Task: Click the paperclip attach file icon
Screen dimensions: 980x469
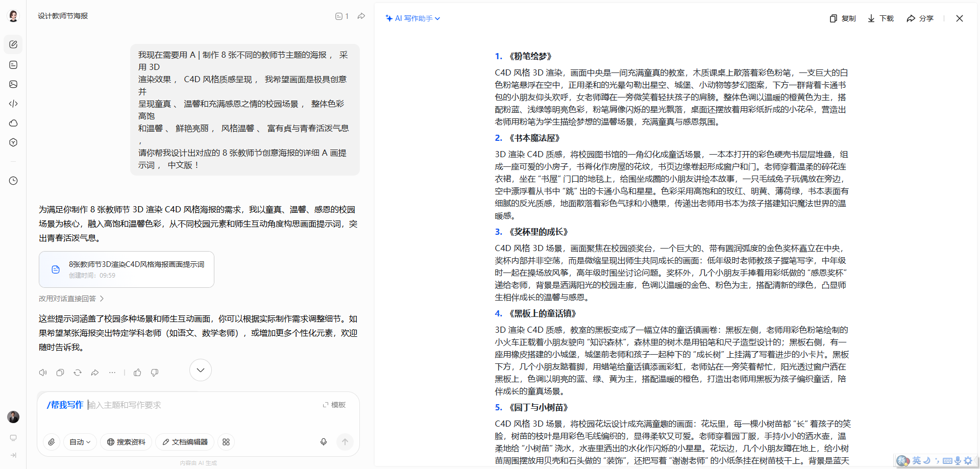Action: point(52,442)
